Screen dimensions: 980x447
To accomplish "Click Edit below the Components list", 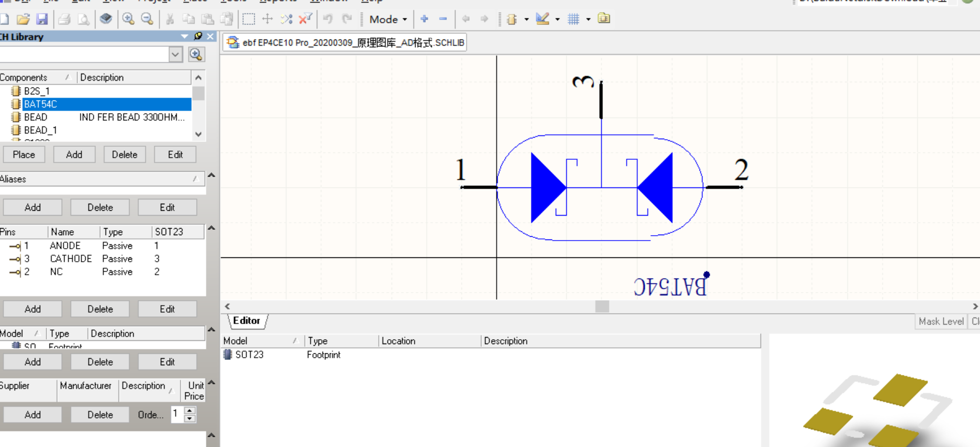I will 175,154.
